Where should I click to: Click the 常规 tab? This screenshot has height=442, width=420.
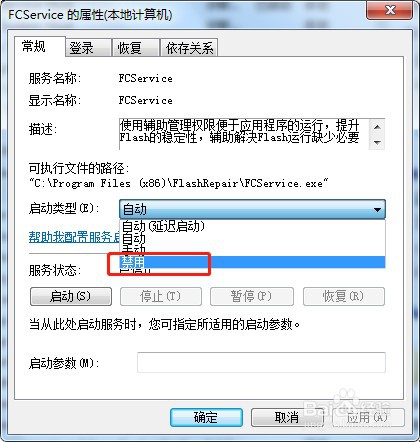click(40, 46)
